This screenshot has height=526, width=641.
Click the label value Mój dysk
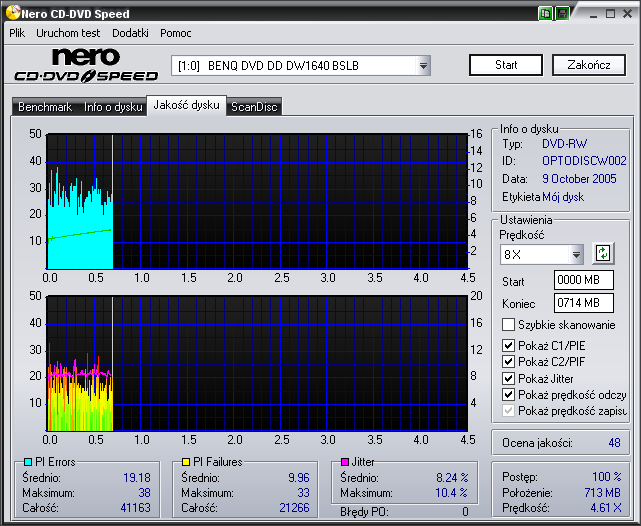tap(563, 197)
